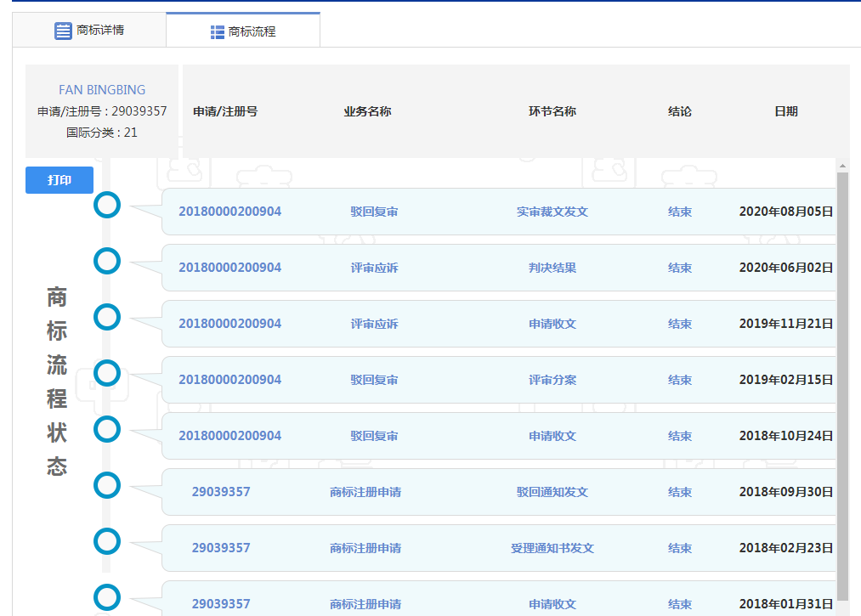Select timeline circle for 2019年11月21日 entry

click(107, 317)
